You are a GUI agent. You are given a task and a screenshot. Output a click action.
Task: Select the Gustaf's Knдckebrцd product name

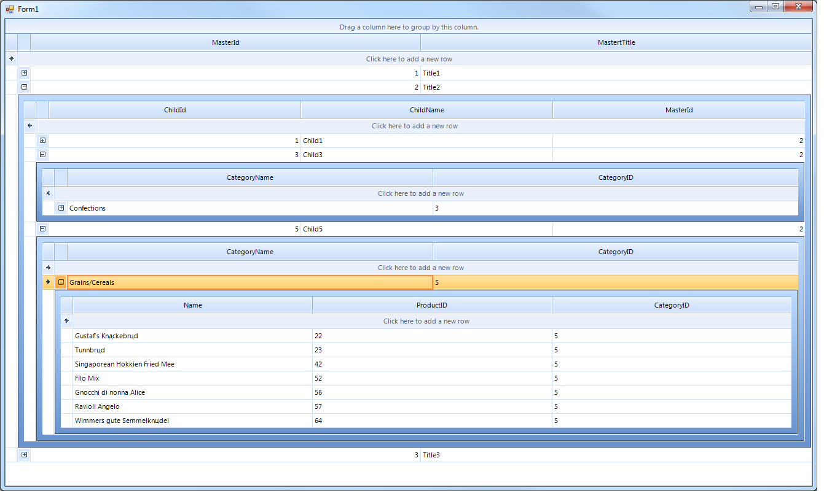193,336
